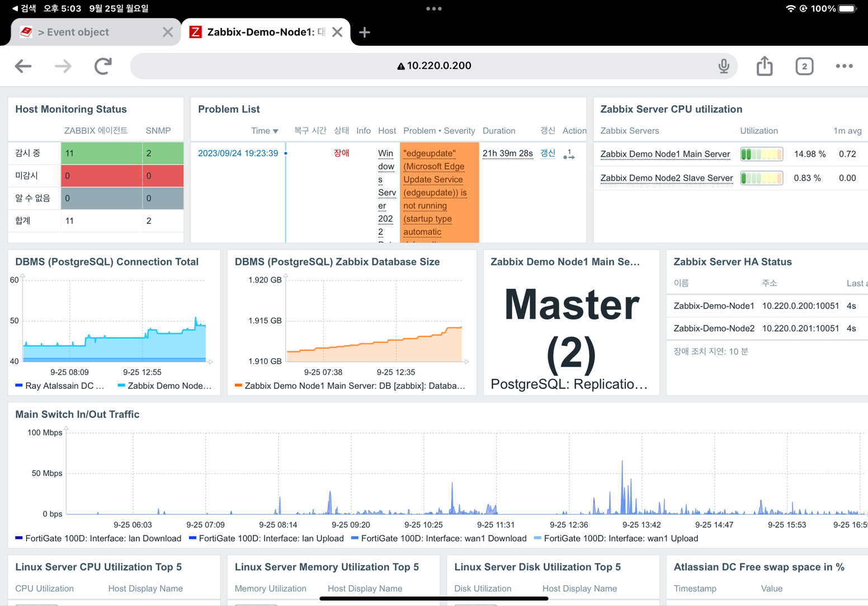Click the Ray Atalssain DC legend entry
The image size is (868, 606).
tap(60, 386)
